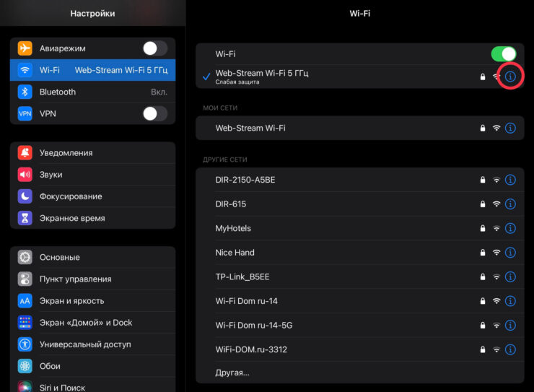Open Уведомления settings
The image size is (534, 392).
point(92,153)
